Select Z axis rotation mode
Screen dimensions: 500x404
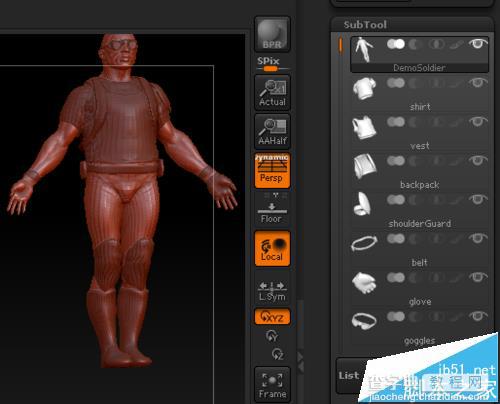pyautogui.click(x=277, y=354)
